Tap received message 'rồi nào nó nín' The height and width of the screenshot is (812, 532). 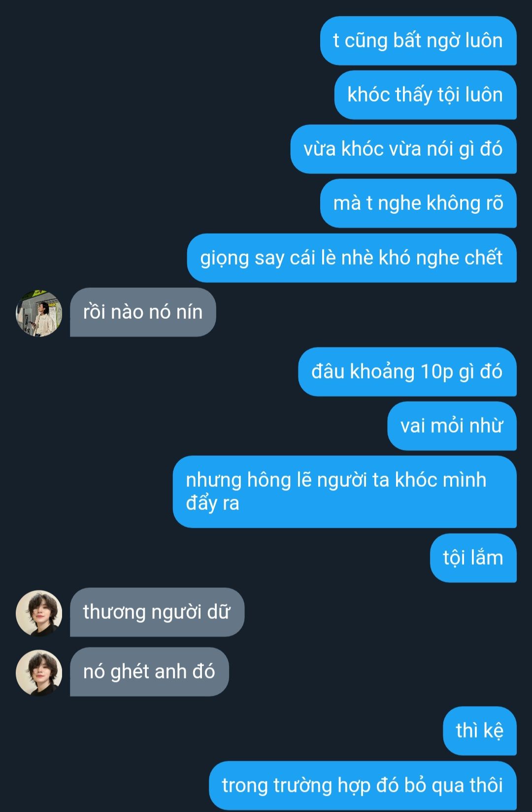tap(143, 312)
